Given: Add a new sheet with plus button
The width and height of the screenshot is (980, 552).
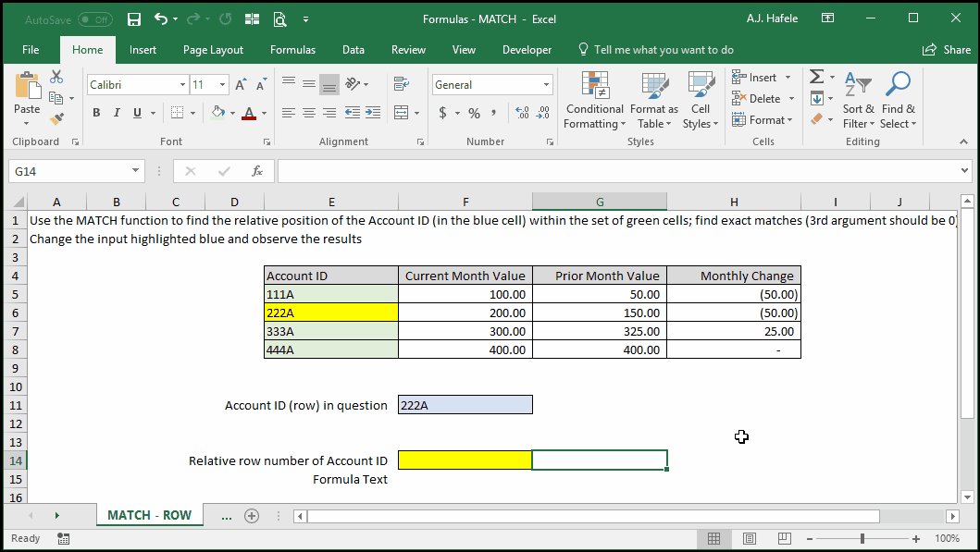Looking at the screenshot, I should (x=252, y=516).
